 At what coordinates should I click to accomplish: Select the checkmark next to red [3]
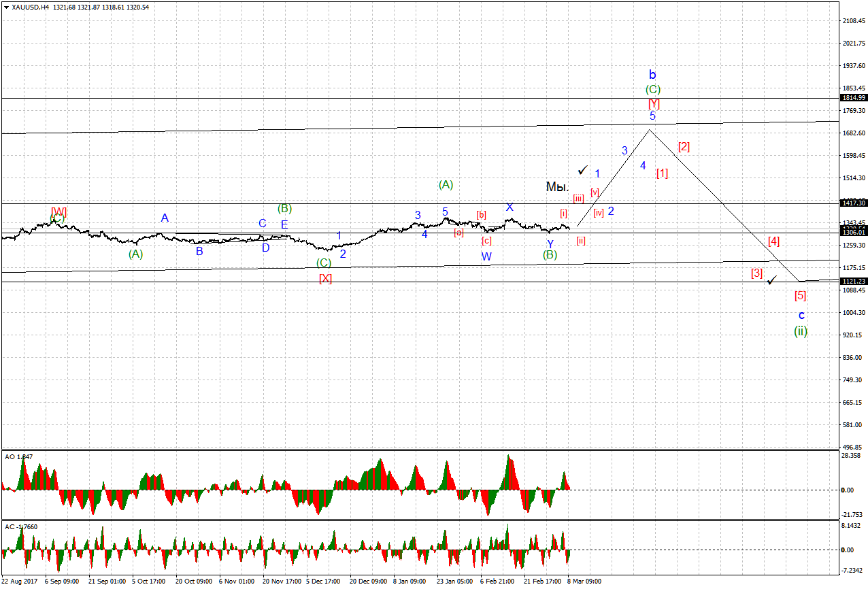[x=771, y=280]
